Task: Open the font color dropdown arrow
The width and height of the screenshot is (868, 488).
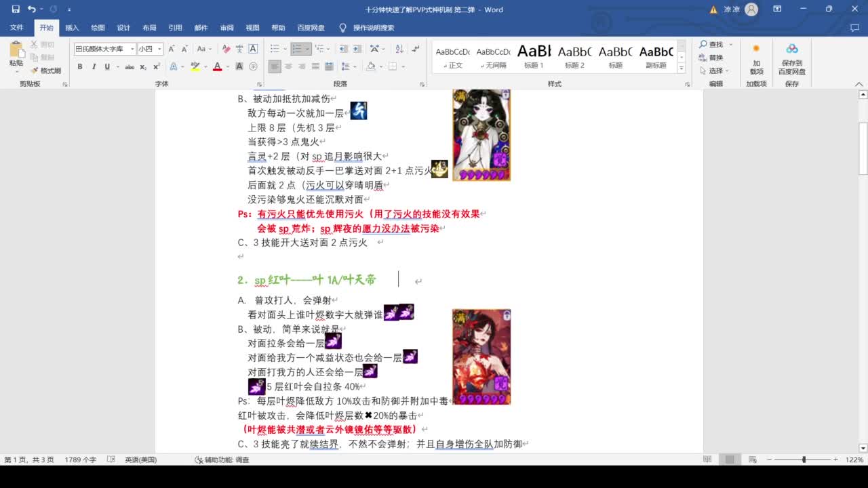Action: [x=227, y=66]
